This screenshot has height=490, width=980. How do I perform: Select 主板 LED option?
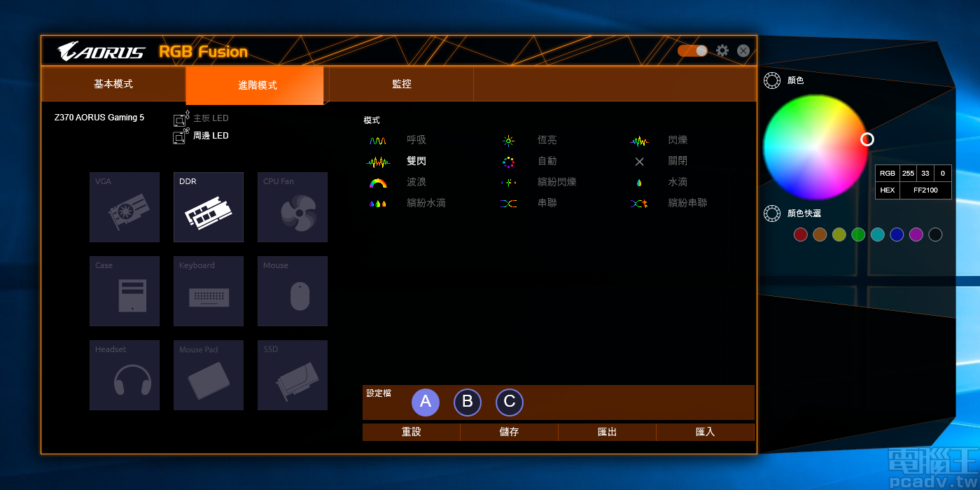click(211, 118)
